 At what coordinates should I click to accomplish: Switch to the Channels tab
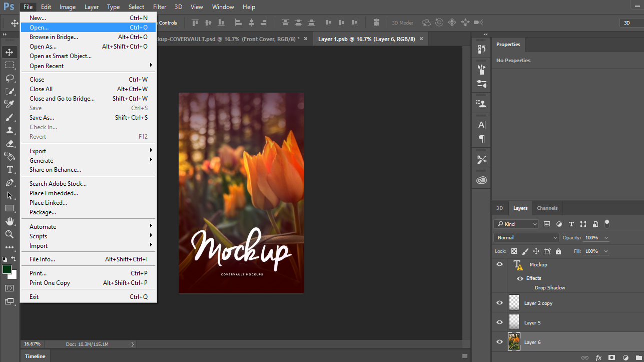tap(547, 208)
